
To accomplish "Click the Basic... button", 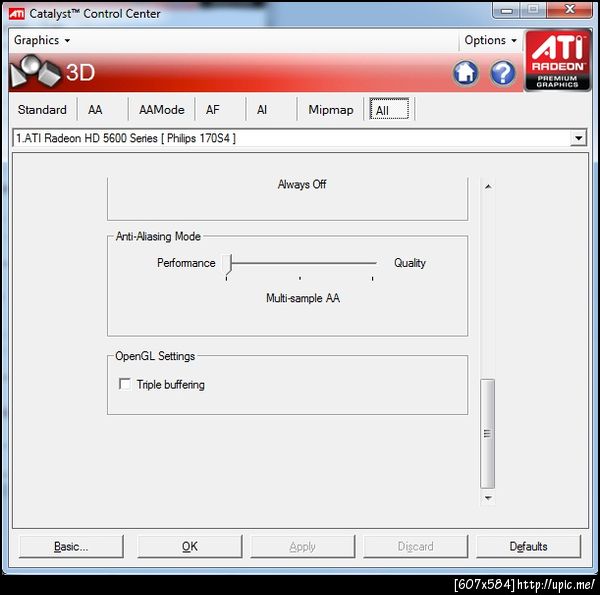I will [71, 546].
